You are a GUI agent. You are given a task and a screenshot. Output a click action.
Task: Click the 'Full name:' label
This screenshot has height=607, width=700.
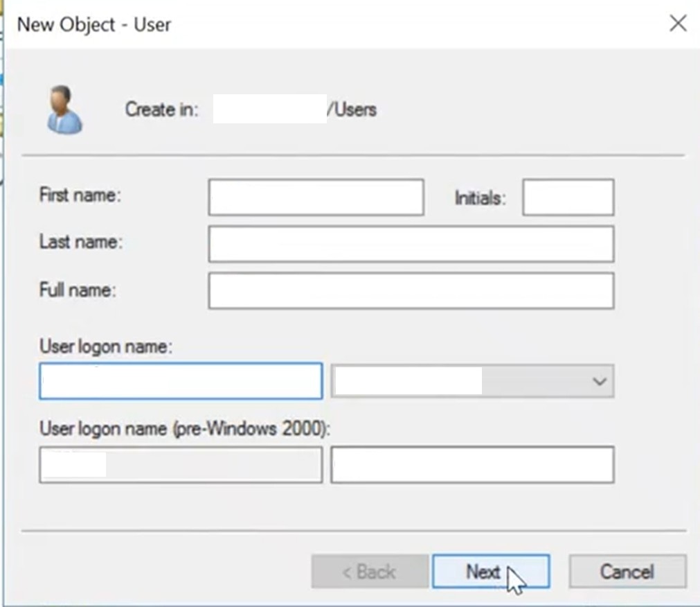(76, 290)
